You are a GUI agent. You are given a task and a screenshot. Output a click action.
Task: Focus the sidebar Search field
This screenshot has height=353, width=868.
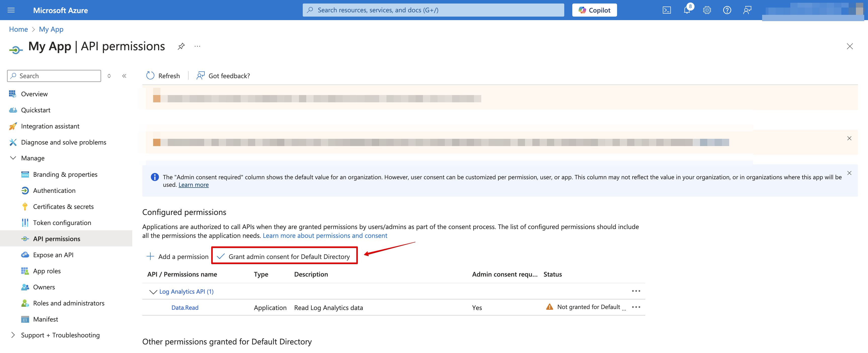(54, 76)
